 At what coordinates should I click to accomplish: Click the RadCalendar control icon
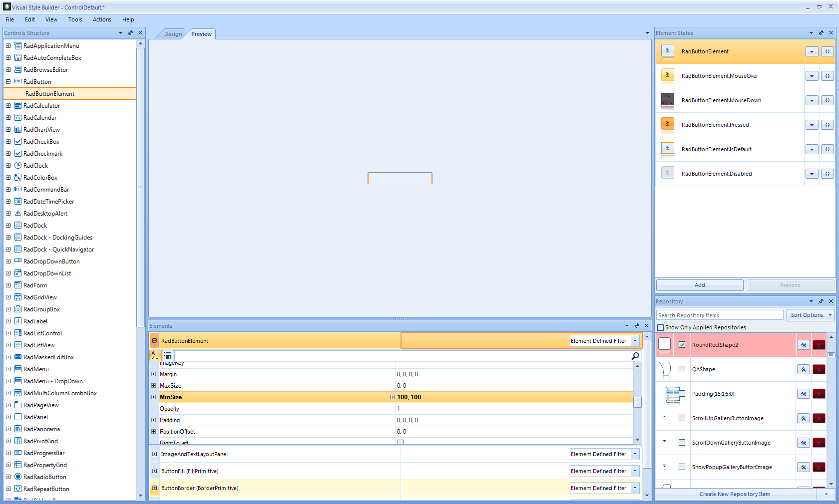[x=18, y=118]
